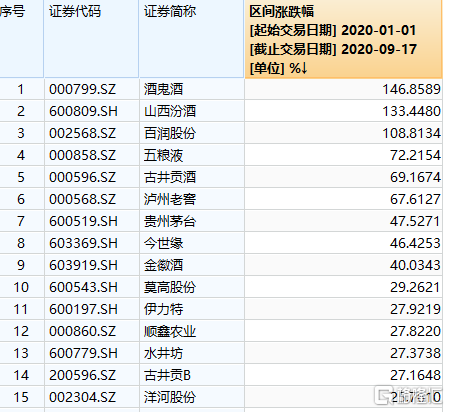Select code 000568.SZ
The image size is (449, 412).
(x=82, y=199)
